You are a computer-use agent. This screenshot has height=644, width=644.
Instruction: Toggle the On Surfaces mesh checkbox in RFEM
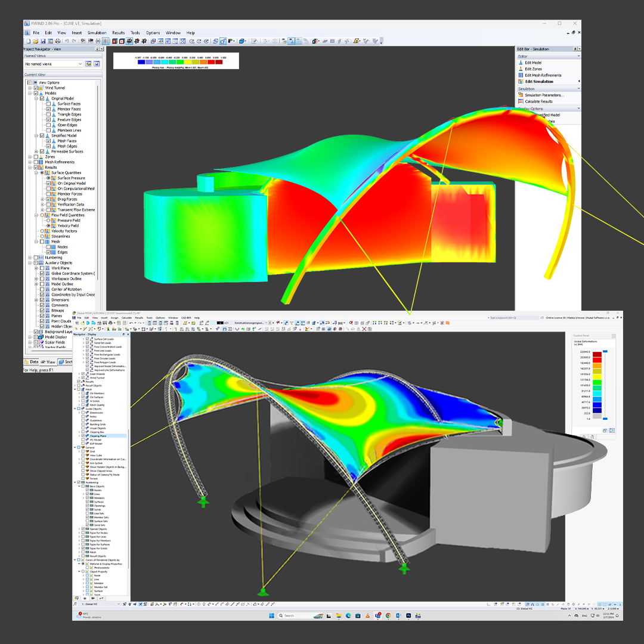83,397
